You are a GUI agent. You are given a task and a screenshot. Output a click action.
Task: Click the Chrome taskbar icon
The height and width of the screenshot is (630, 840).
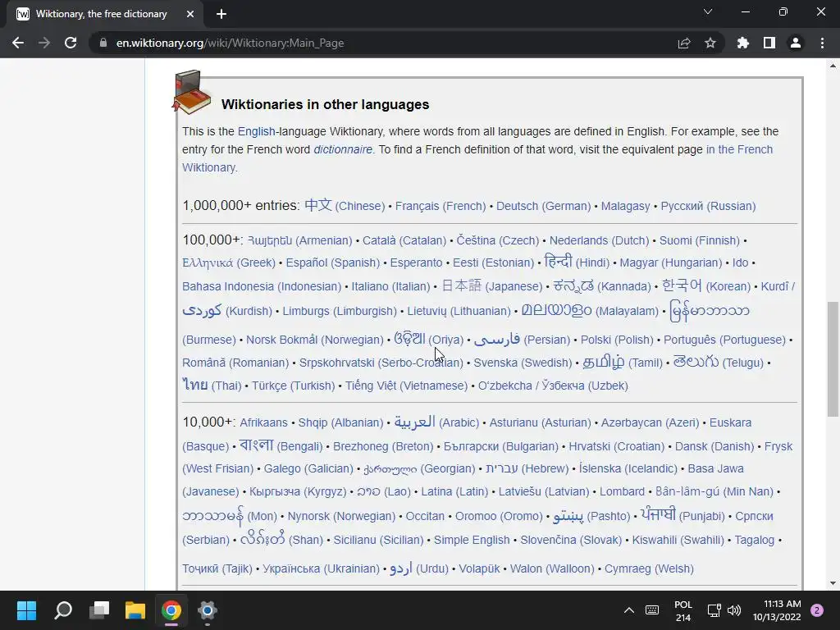(171, 610)
